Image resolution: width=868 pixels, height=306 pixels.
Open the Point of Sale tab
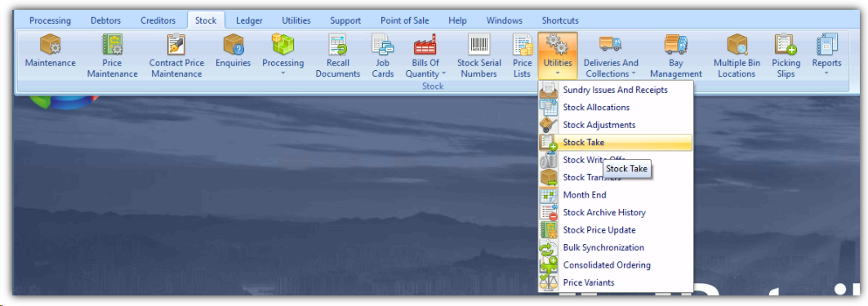click(x=405, y=20)
